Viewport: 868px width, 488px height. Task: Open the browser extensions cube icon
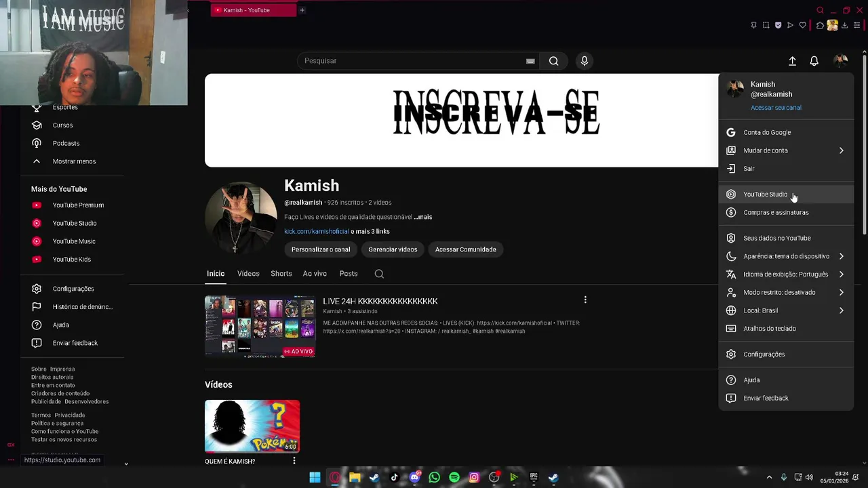coord(820,25)
